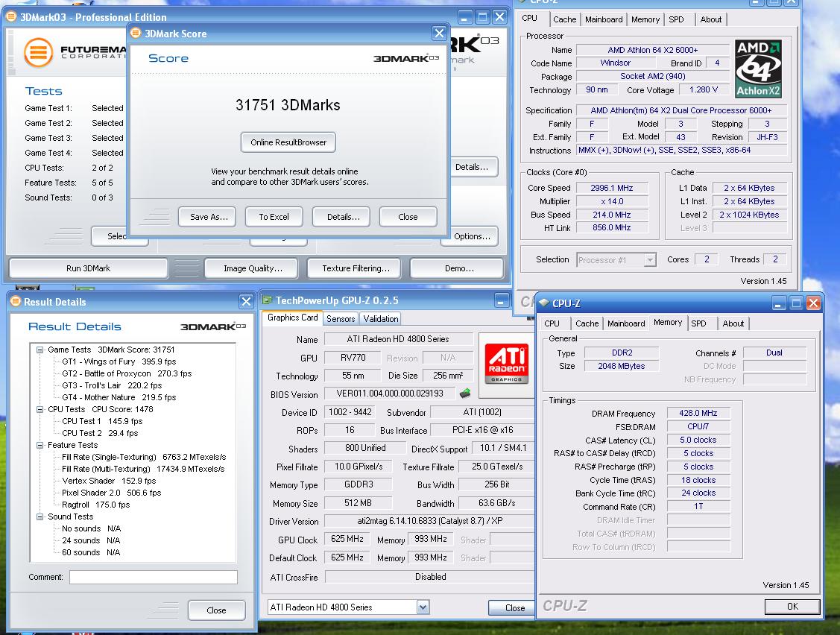Click the AMD Athlon 64 X2 6000+ name field
840x635 pixels.
click(x=652, y=50)
